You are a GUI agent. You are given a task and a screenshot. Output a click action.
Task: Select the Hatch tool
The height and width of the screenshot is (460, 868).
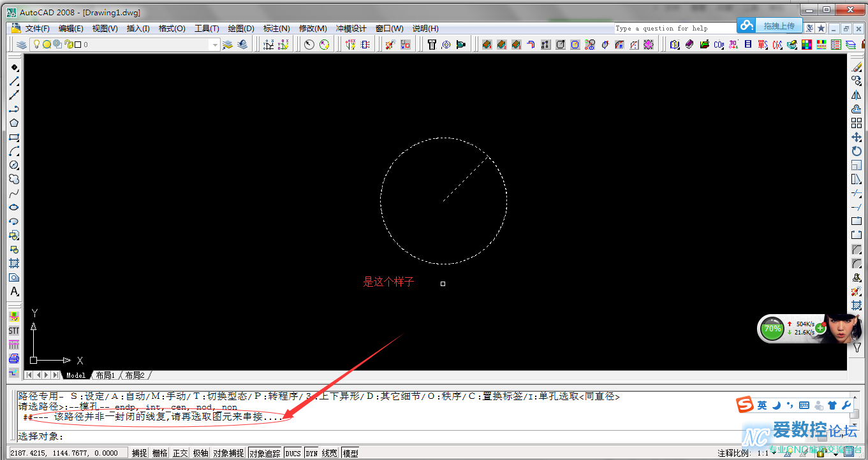(x=14, y=263)
